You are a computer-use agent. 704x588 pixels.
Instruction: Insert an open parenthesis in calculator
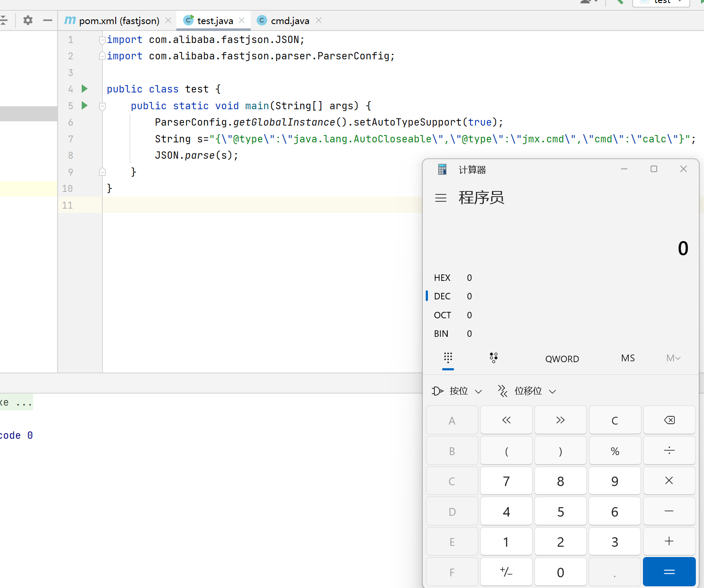pyautogui.click(x=506, y=451)
